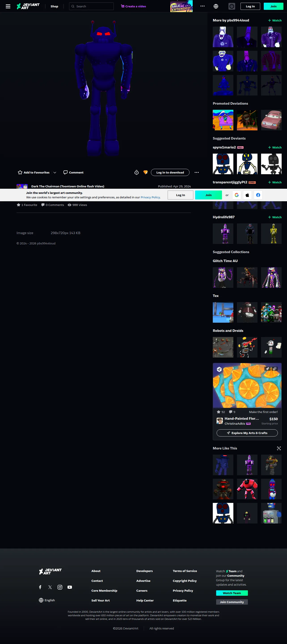287x644 pixels.
Task: Sign in with Facebook
Action: coord(258,195)
